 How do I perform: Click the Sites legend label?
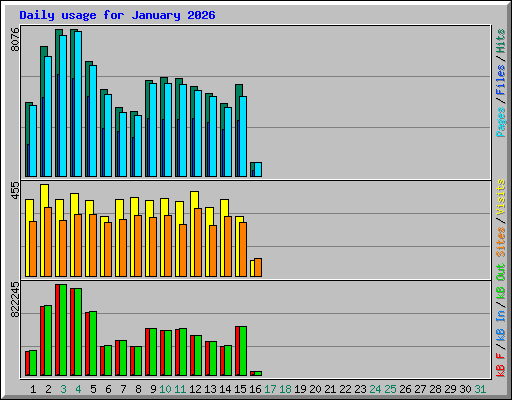pos(501,242)
